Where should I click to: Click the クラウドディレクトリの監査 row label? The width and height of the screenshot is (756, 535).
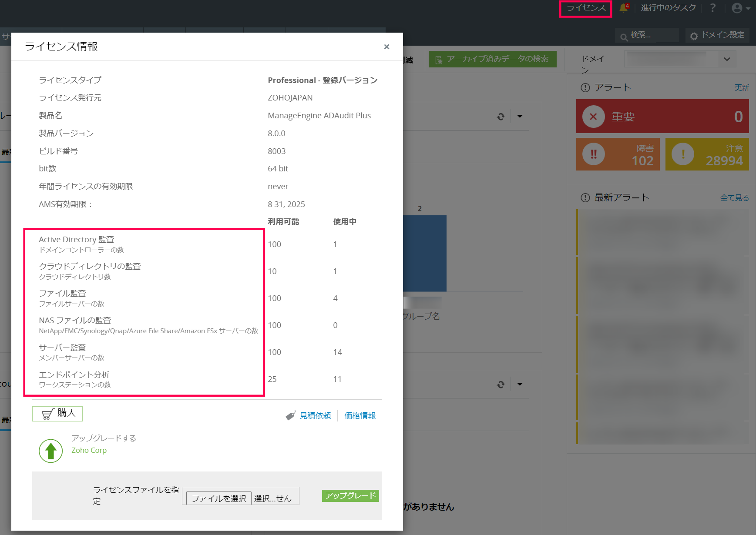pos(90,267)
